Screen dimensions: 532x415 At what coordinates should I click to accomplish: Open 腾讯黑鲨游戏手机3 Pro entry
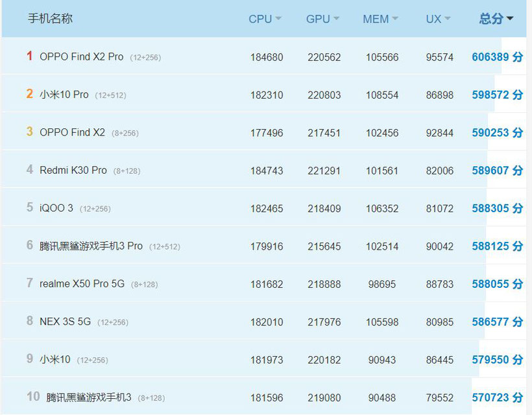click(91, 246)
